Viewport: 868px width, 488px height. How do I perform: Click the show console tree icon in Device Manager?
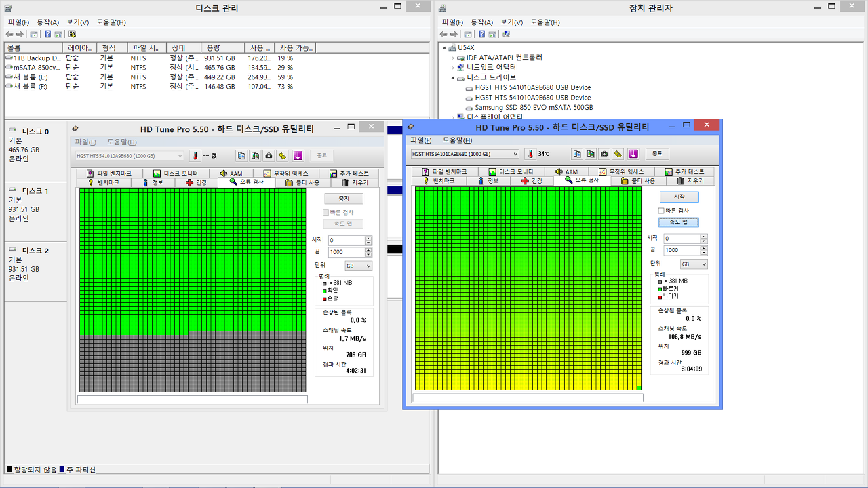point(468,34)
